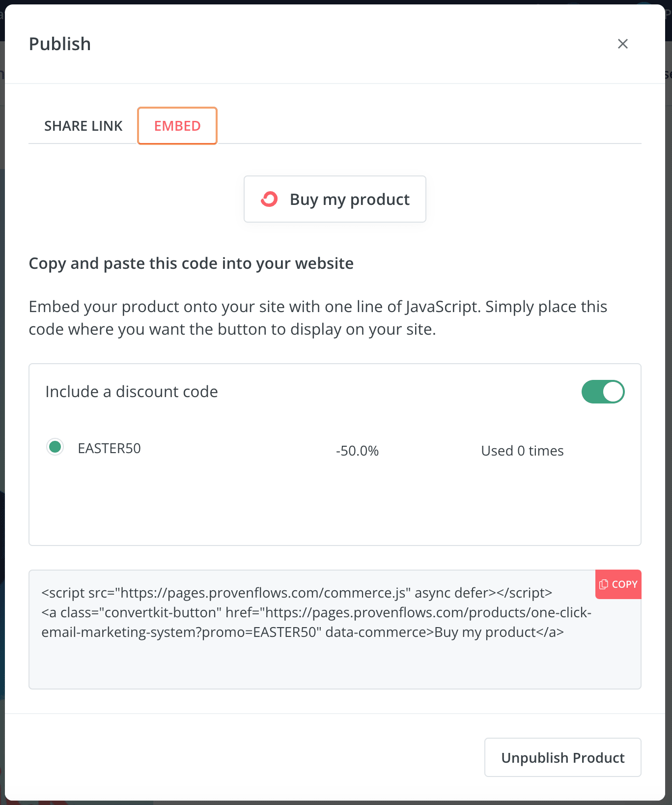Screen dimensions: 672x805
Task: Copy the embed code with the COPY button
Action: pyautogui.click(x=618, y=584)
